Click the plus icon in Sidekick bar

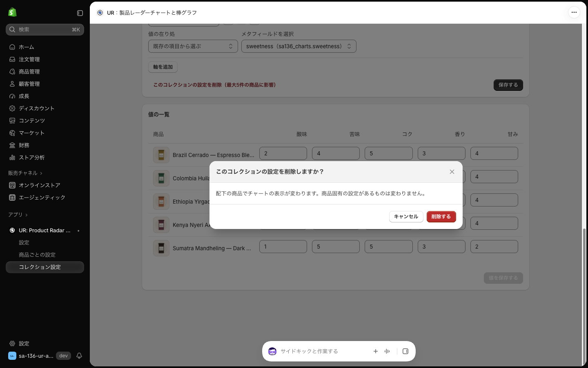(376, 351)
